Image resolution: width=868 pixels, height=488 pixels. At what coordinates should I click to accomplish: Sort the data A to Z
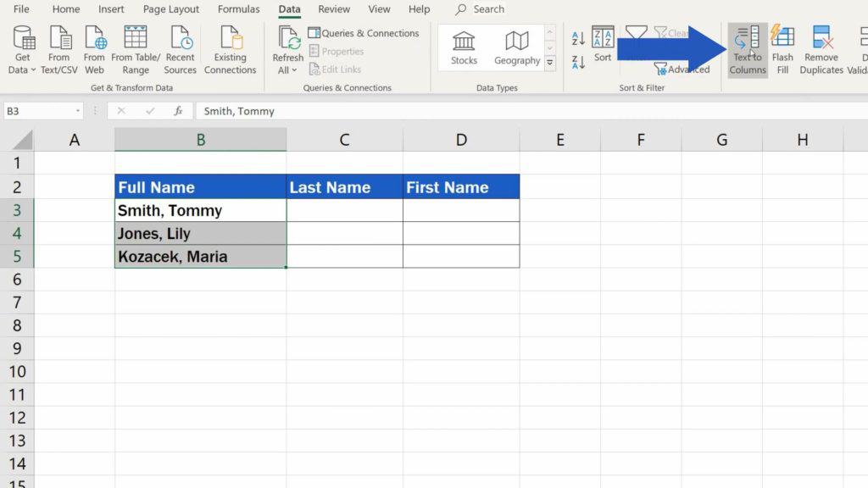click(577, 37)
